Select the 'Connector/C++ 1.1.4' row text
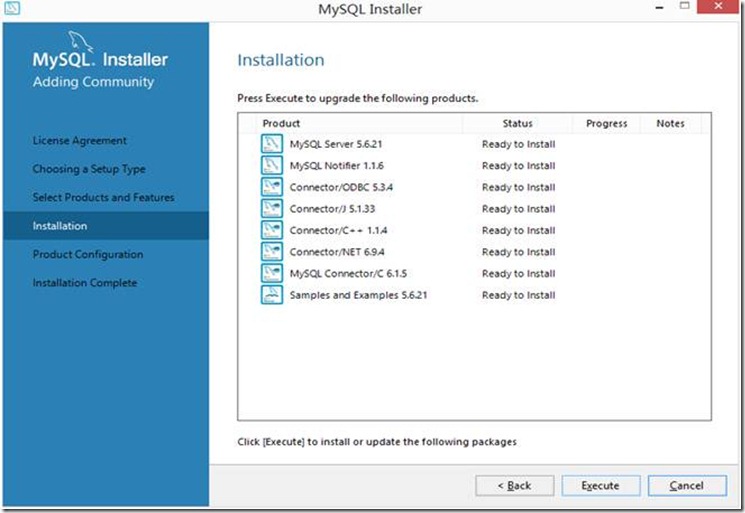The height and width of the screenshot is (513, 745). [x=338, y=230]
